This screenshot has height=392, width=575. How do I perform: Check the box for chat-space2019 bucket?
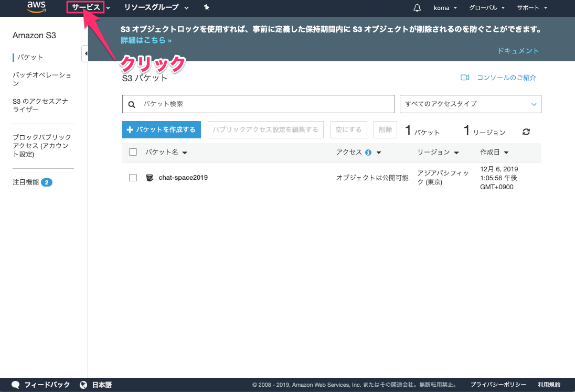tap(133, 178)
